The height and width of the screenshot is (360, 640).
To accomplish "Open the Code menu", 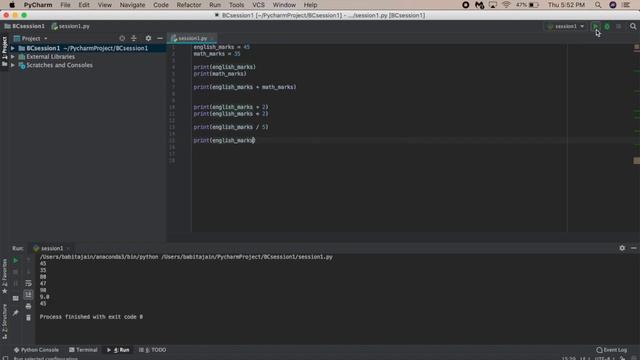I will pyautogui.click(x=161, y=5).
